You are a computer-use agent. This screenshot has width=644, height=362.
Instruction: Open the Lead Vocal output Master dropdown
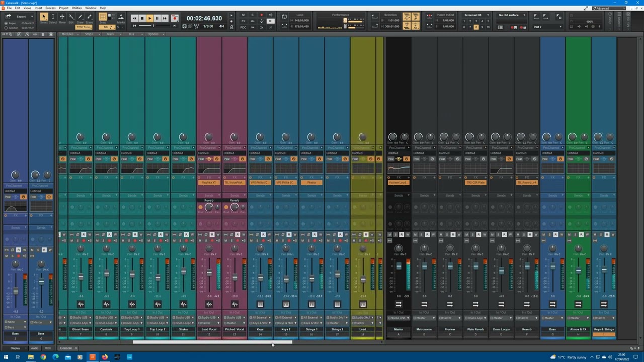(209, 323)
